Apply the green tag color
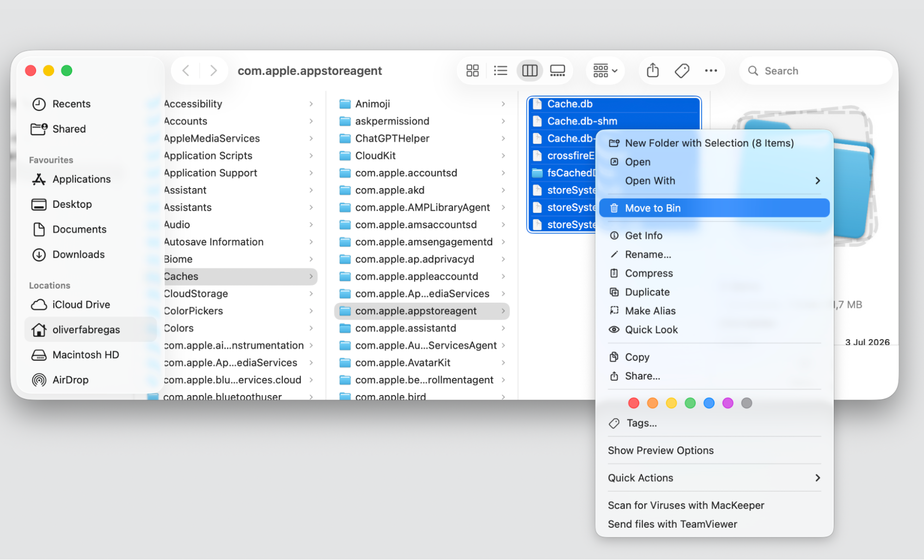The width and height of the screenshot is (924, 560). 690,403
